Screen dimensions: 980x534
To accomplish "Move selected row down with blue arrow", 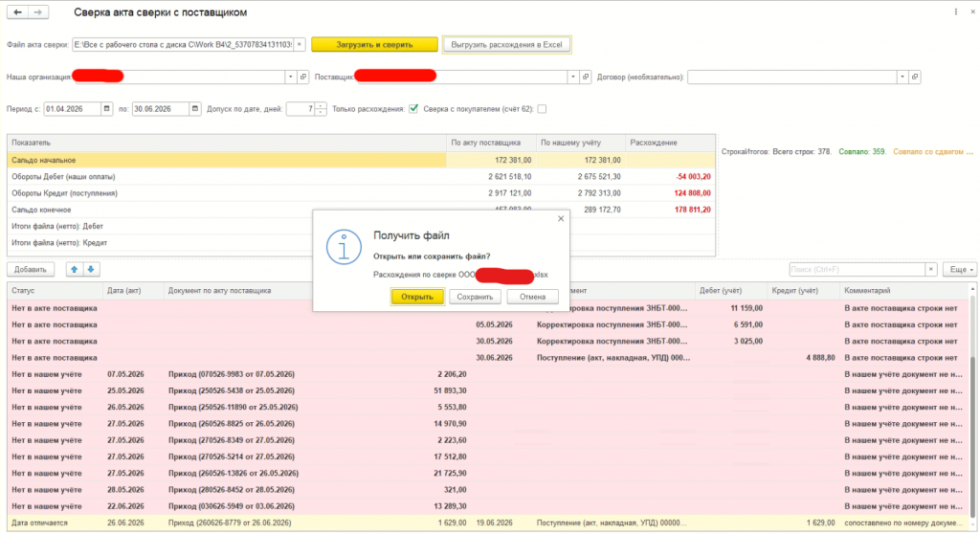I will click(91, 270).
